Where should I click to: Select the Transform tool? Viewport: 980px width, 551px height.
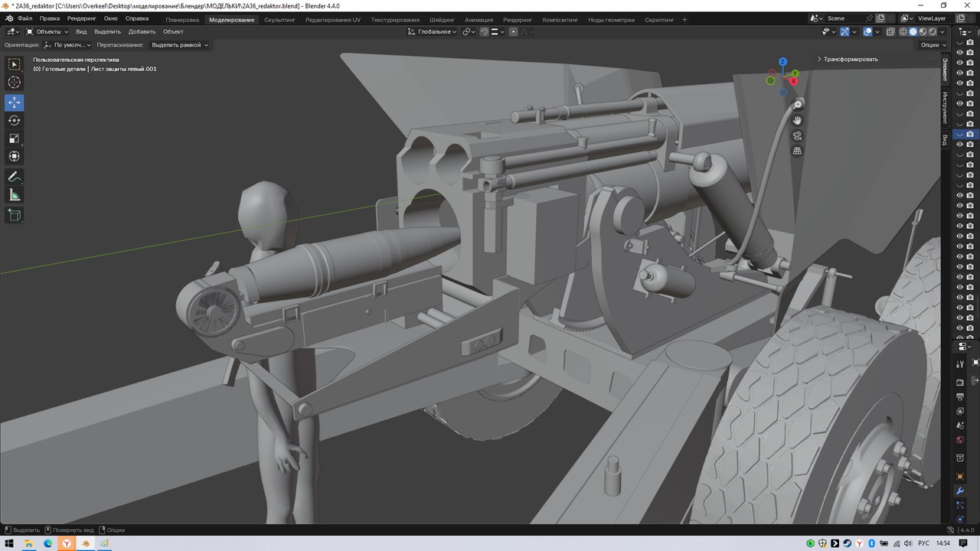(x=14, y=156)
